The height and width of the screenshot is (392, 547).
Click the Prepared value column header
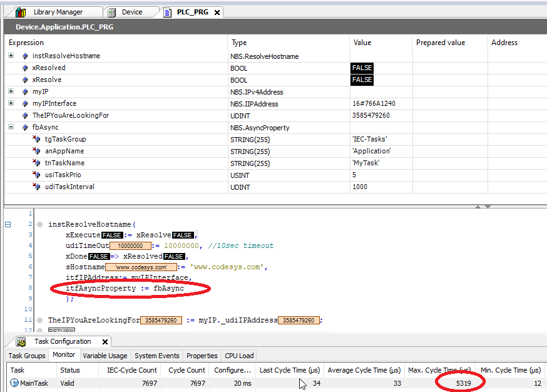pyautogui.click(x=441, y=43)
